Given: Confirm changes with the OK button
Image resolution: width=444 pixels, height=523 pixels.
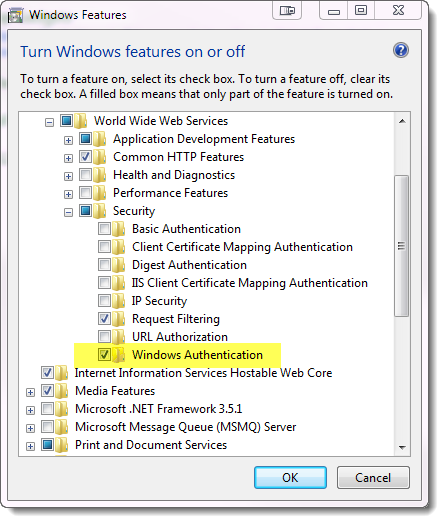Looking at the screenshot, I should click(290, 478).
